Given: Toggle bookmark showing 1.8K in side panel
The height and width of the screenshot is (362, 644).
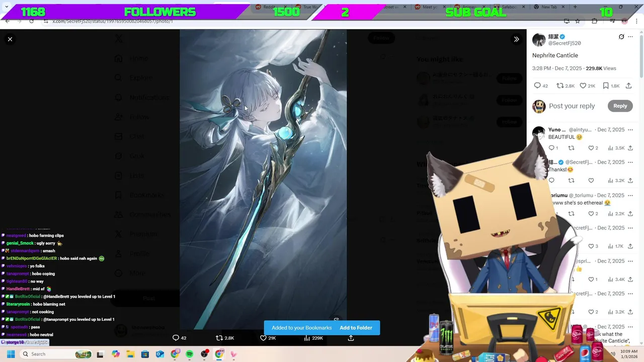Looking at the screenshot, I should (611, 86).
